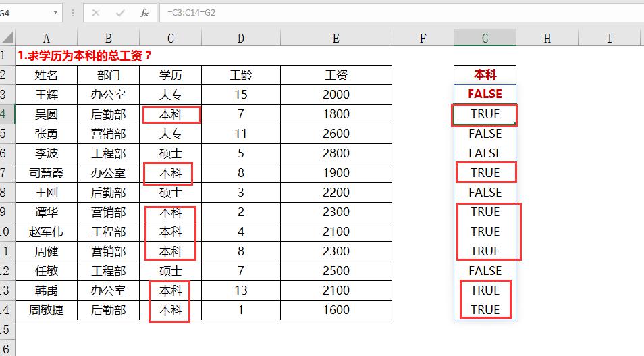The width and height of the screenshot is (644, 356).
Task: Select the name cell 张勇
Action: pos(47,134)
